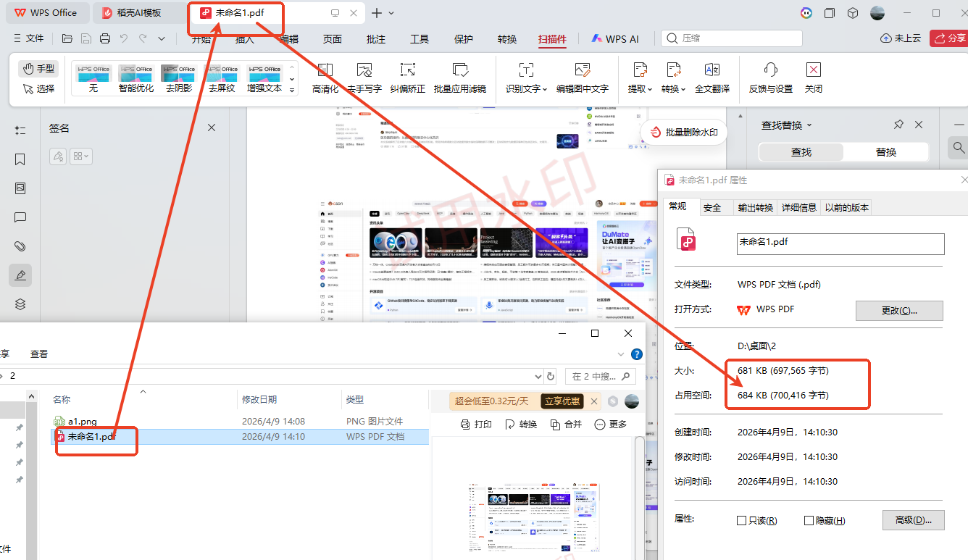Switch to the 稻壳AI模板 tab

141,13
